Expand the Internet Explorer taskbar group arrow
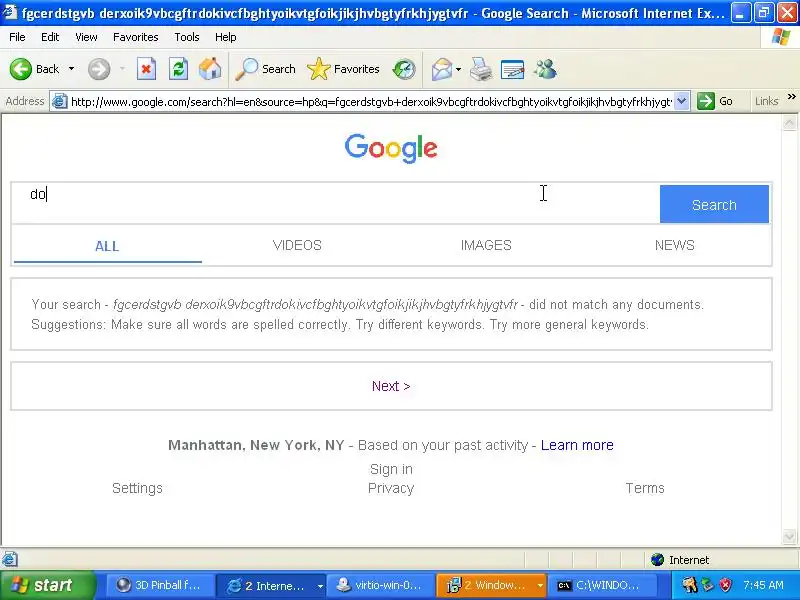800x600 pixels. [x=320, y=586]
